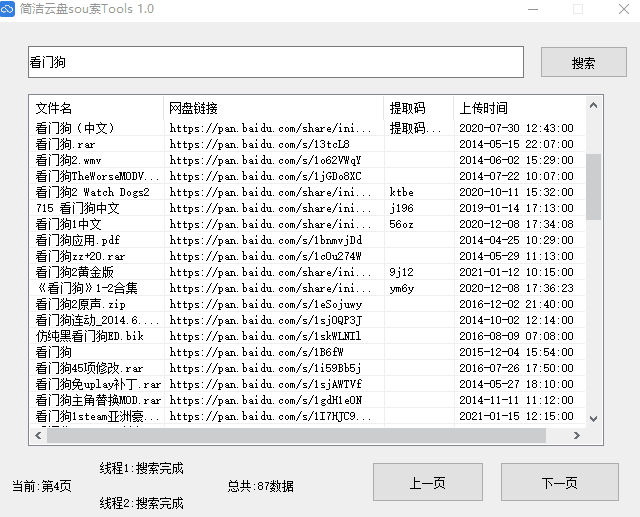Image resolution: width=640 pixels, height=517 pixels.
Task: Click the extraction code 56oz
Action: point(401,224)
